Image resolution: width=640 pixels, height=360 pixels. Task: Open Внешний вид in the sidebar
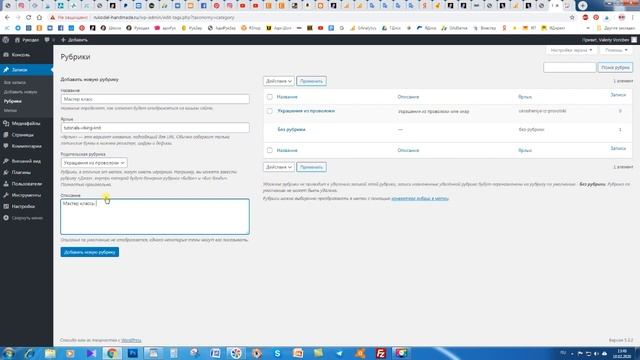click(x=27, y=161)
